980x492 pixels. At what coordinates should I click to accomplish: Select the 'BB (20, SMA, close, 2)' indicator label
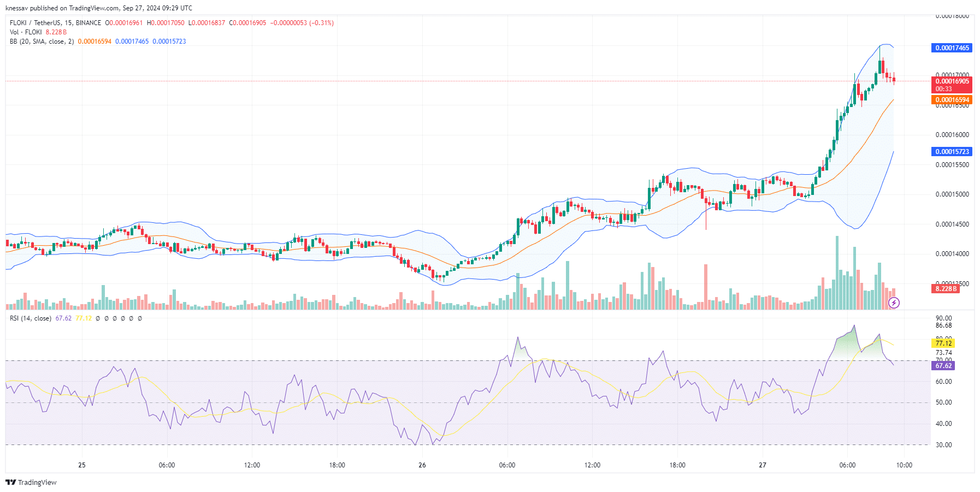pyautogui.click(x=42, y=42)
